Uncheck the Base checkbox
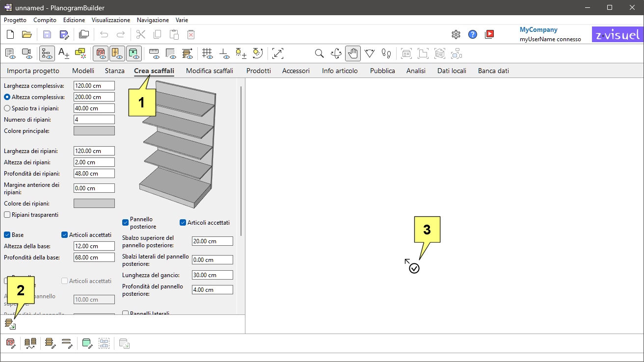Screen dimensions: 644x362 [7, 235]
